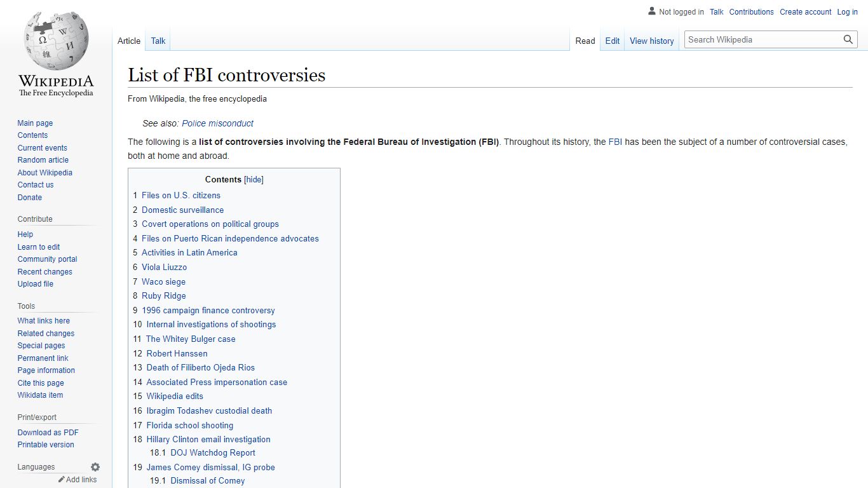The image size is (868, 488).
Task: Jump to Wikipedia edits section
Action: [175, 396]
